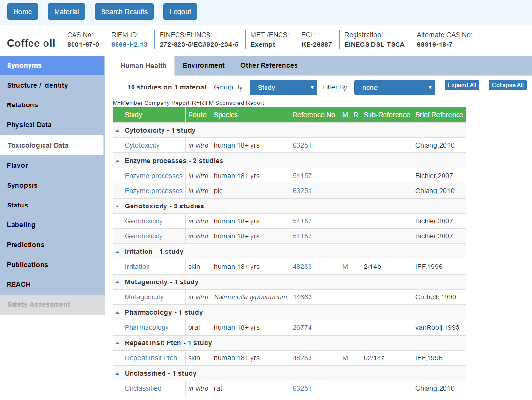The image size is (532, 400).
Task: Click the Material button
Action: [67, 12]
